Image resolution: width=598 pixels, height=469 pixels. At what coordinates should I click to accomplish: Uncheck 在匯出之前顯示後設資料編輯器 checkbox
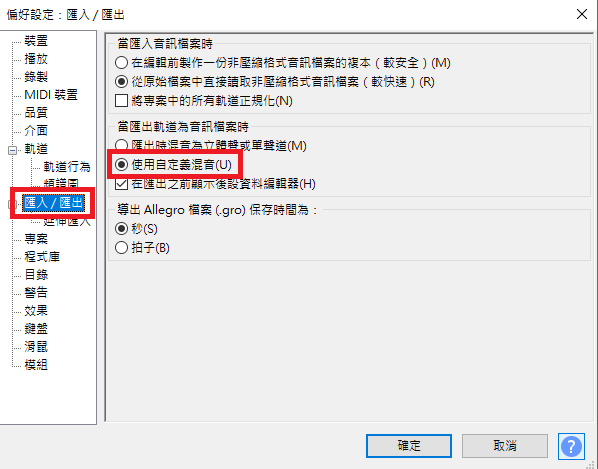click(121, 184)
